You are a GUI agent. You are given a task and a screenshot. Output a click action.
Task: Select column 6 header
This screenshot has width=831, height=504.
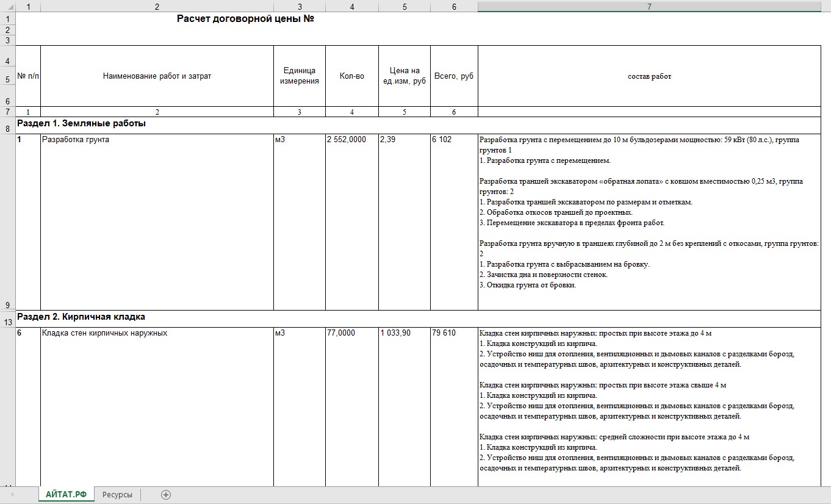click(454, 6)
